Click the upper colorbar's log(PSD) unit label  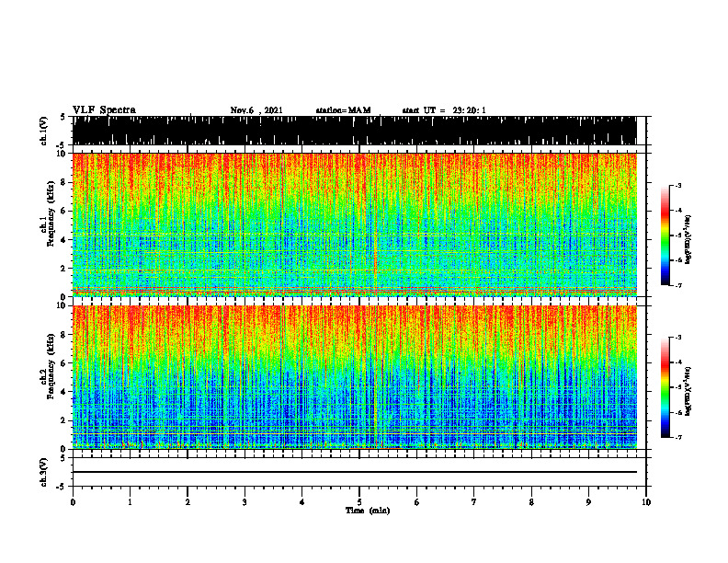(688, 240)
